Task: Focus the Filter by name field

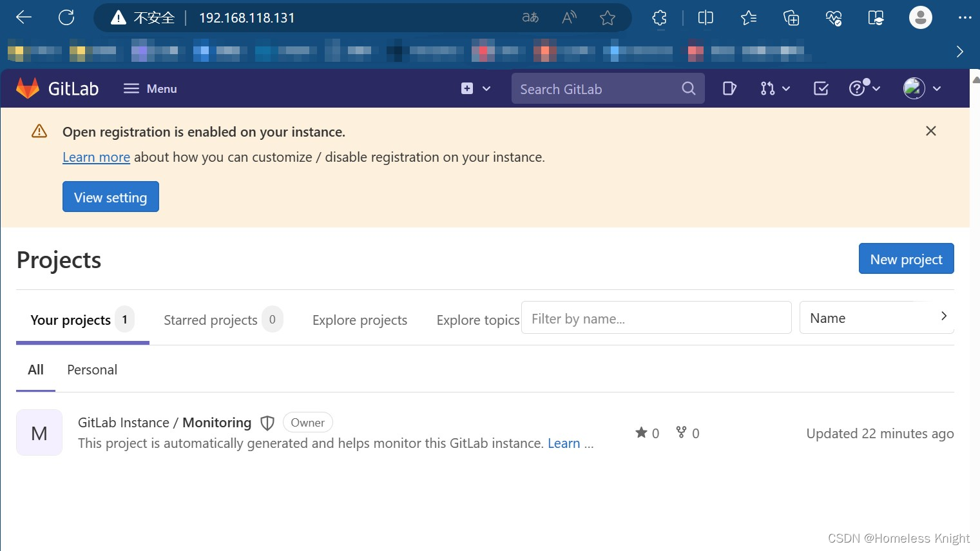Action: [656, 318]
